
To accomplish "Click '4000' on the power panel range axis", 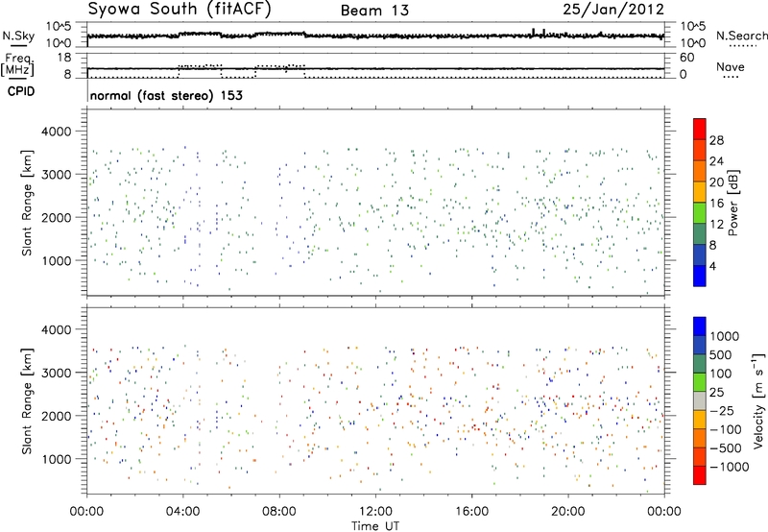I will 56,132.
